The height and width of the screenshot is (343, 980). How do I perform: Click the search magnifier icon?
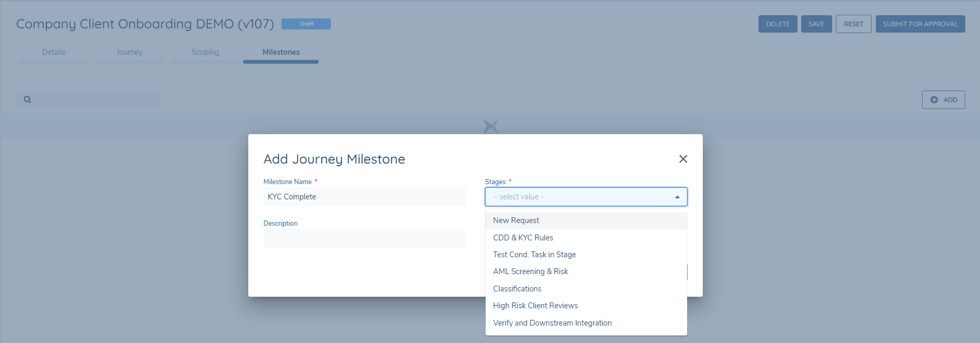point(27,99)
